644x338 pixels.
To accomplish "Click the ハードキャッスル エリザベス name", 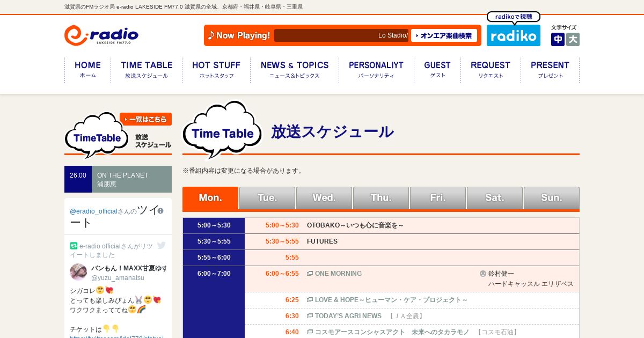I will [x=531, y=284].
